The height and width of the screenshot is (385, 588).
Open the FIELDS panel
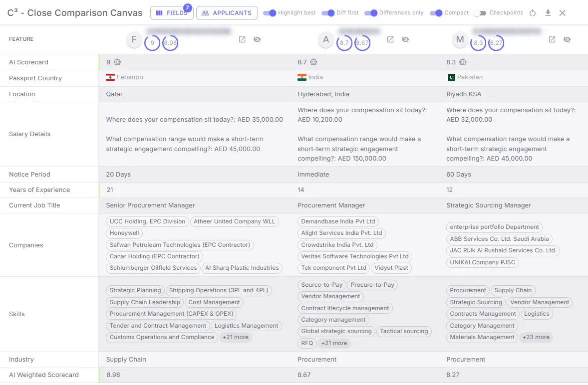[x=172, y=13]
